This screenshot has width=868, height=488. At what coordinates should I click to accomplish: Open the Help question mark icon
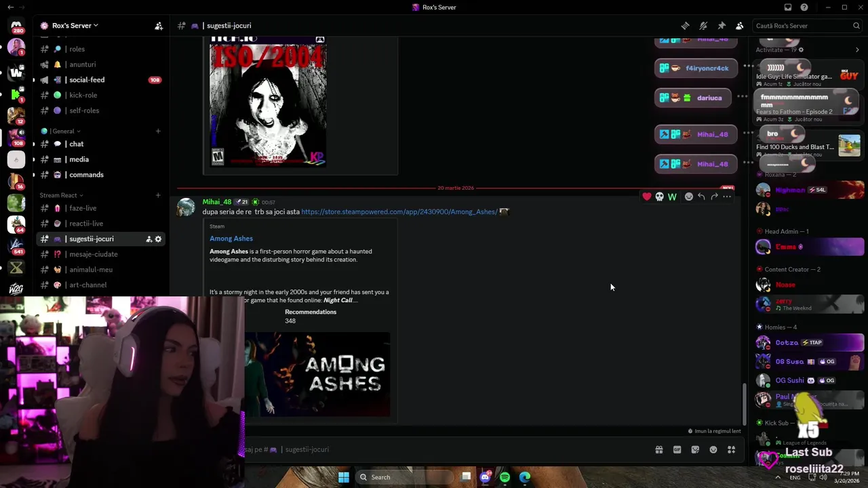[804, 7]
